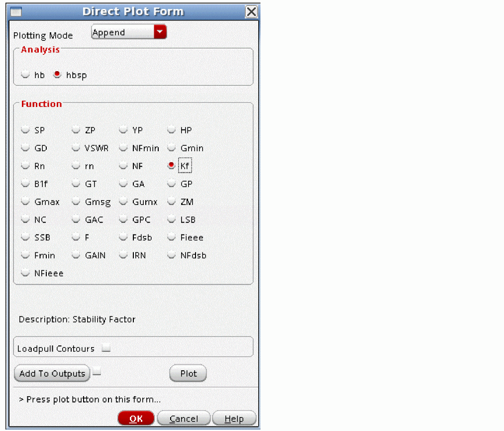Select the Kf stability factor option
504x431 pixels.
[171, 165]
